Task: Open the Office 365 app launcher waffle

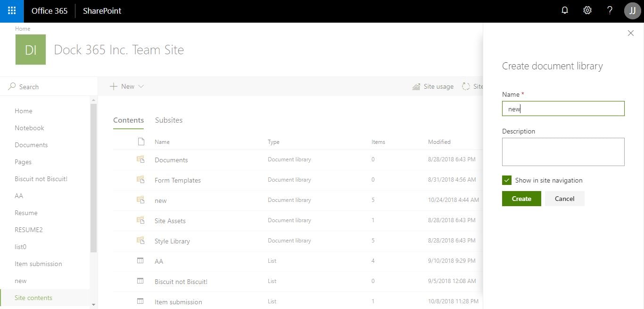Action: (x=12, y=11)
